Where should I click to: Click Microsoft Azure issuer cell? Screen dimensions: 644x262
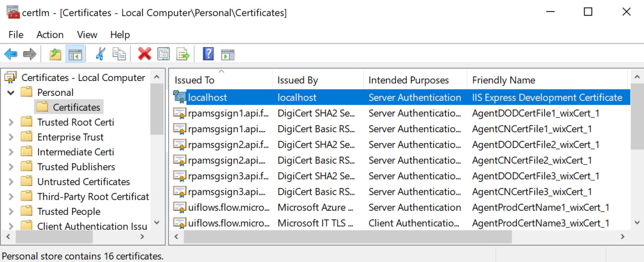coord(315,207)
